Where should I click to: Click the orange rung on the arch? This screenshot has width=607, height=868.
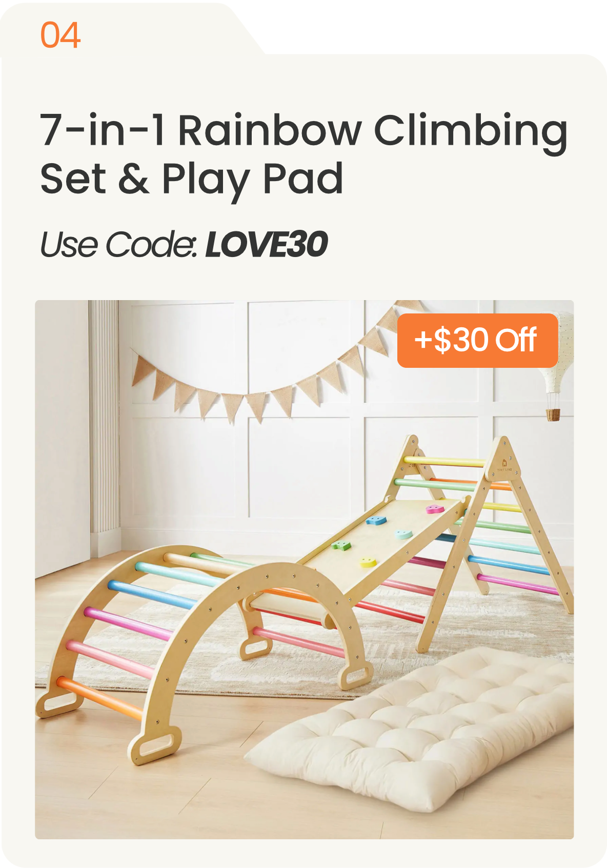point(100,698)
